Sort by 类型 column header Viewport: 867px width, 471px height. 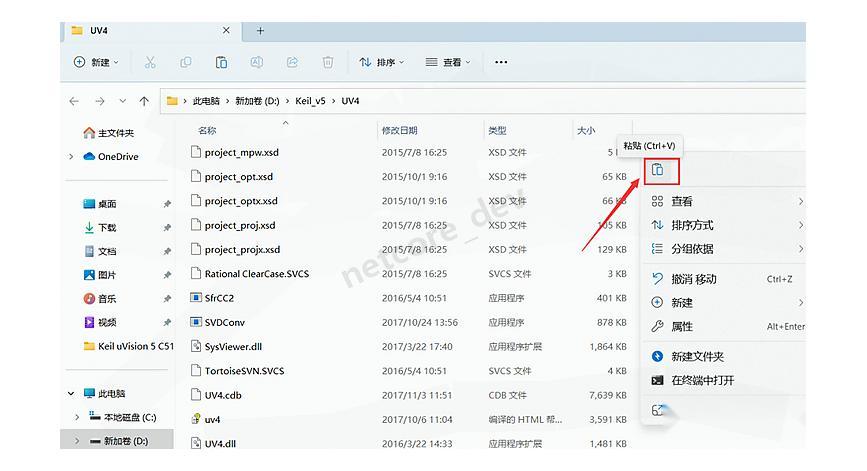point(497,130)
